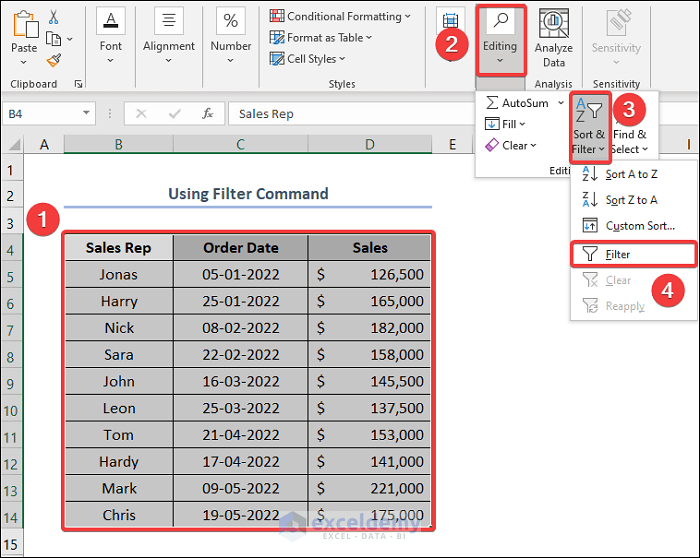
Task: Click the Insert Function fx icon
Action: click(208, 114)
